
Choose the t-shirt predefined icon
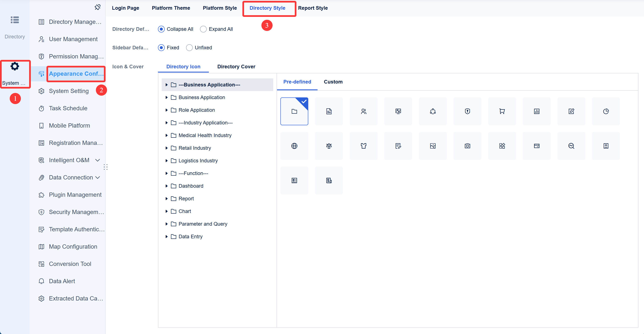pyautogui.click(x=364, y=146)
